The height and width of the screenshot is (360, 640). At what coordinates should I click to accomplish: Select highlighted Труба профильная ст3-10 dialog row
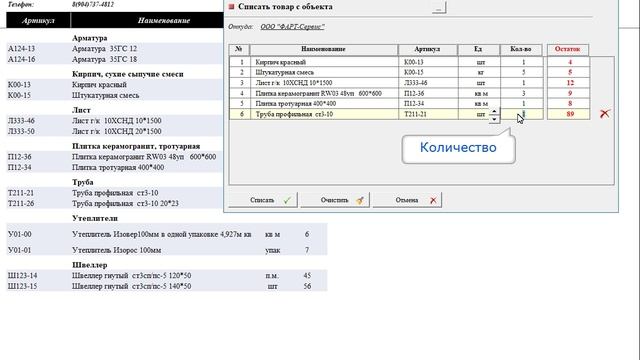click(386, 114)
